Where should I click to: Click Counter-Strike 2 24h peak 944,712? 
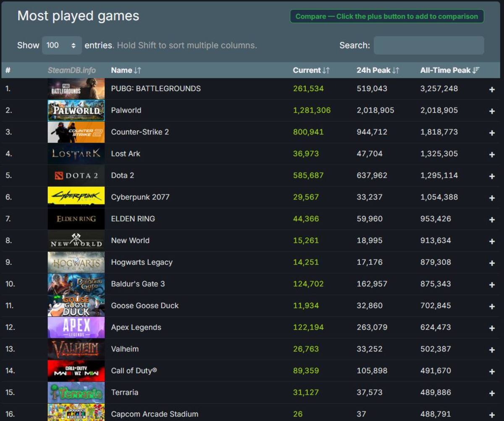[x=372, y=132]
